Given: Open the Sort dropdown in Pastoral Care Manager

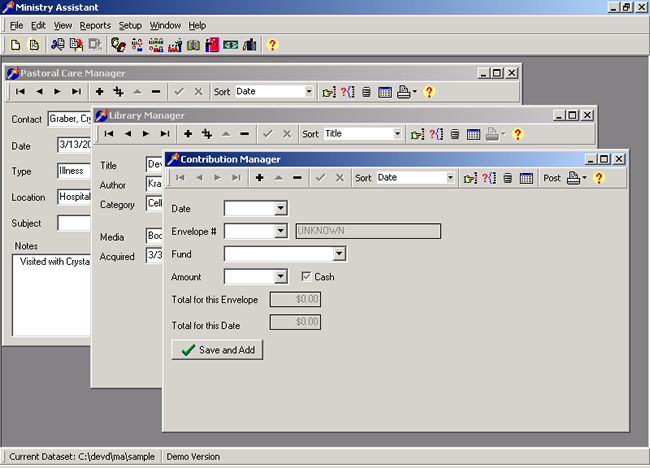Looking at the screenshot, I should 308,91.
